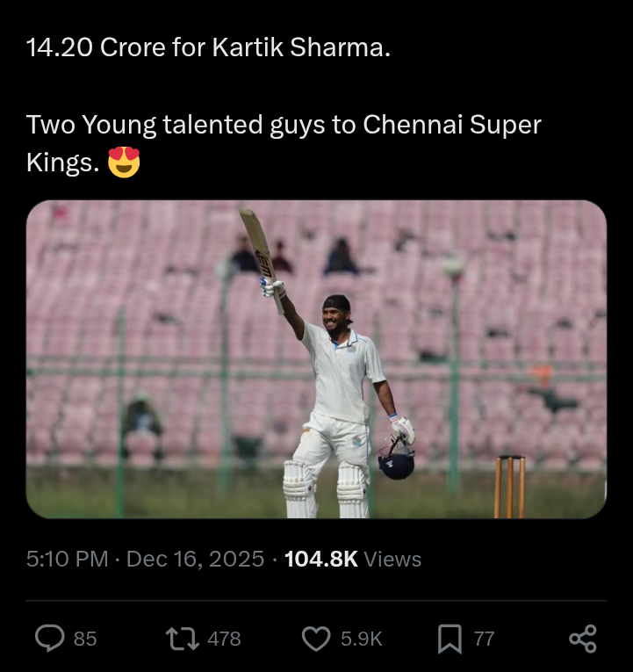Repost this tweet using the retweet icon
Image resolution: width=633 pixels, height=672 pixels.
[x=181, y=639]
